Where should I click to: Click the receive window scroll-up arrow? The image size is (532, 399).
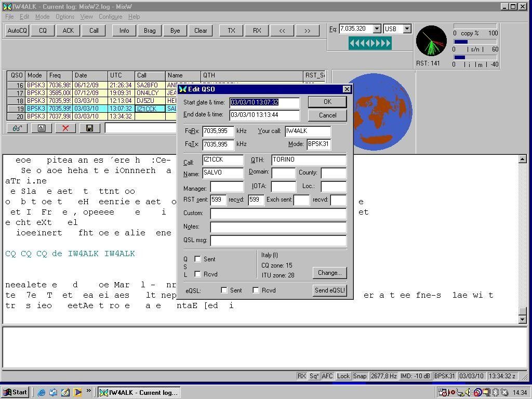pyautogui.click(x=523, y=159)
